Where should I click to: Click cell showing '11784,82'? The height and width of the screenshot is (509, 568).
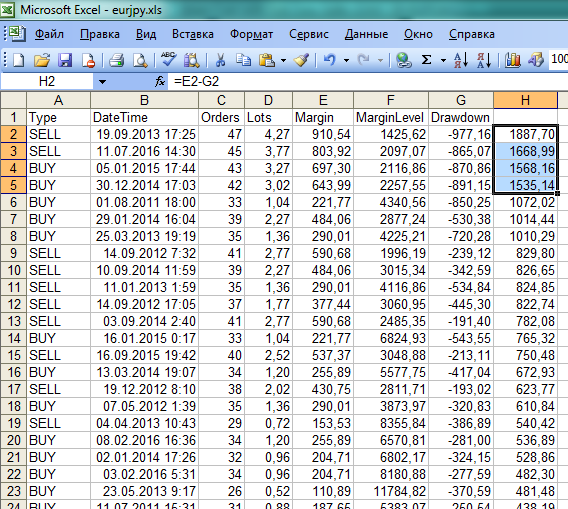pyautogui.click(x=391, y=491)
